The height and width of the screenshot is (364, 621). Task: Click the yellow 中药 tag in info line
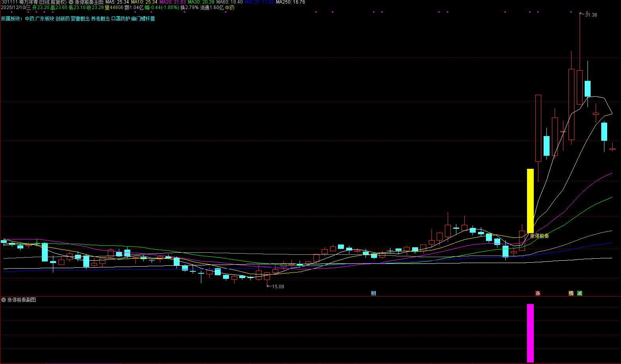229,8
